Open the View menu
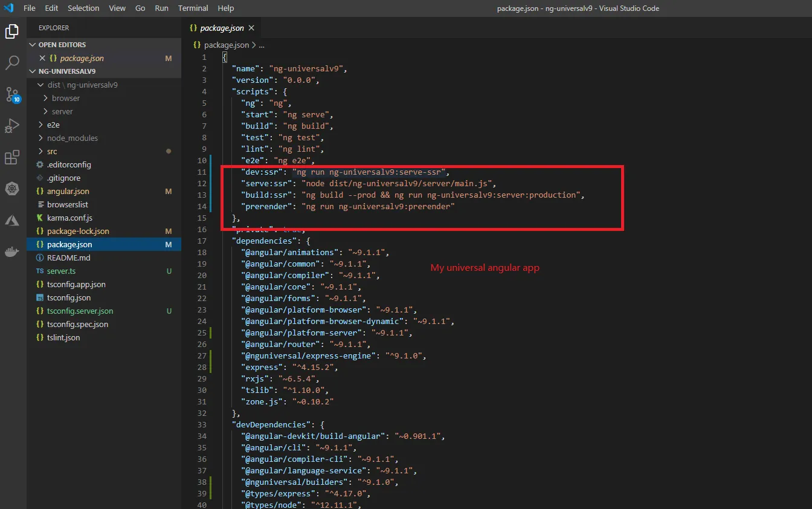 pos(117,8)
